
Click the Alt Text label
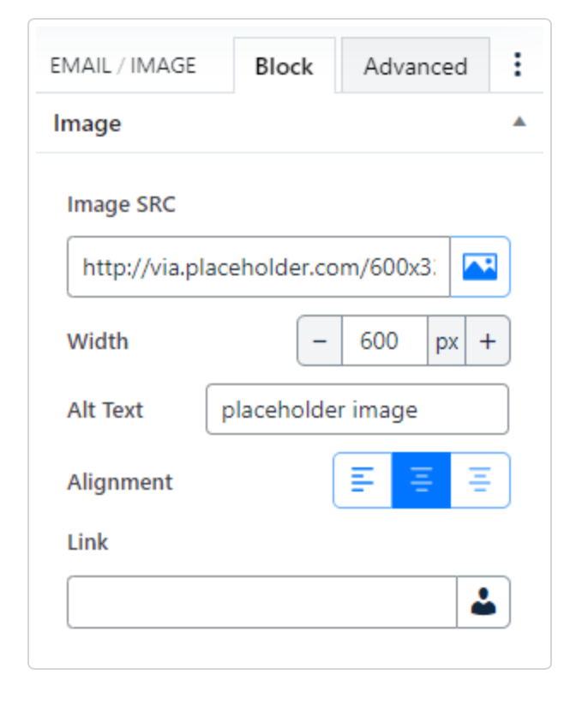pos(105,410)
